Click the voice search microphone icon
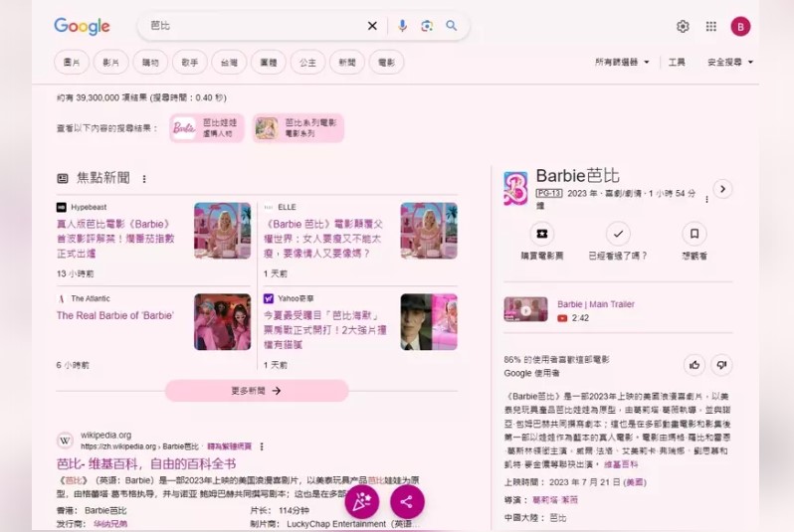The image size is (794, 532). (x=402, y=26)
